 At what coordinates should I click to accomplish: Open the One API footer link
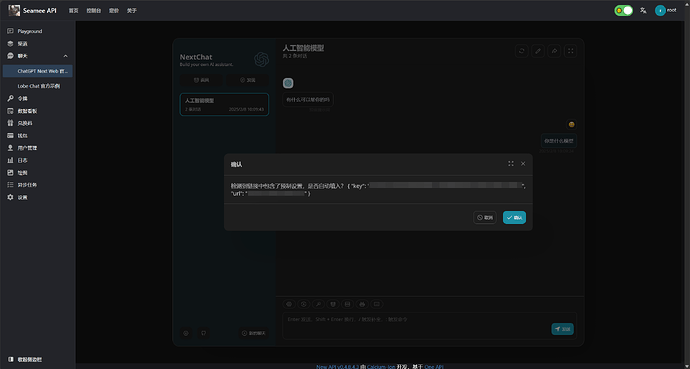click(x=434, y=366)
